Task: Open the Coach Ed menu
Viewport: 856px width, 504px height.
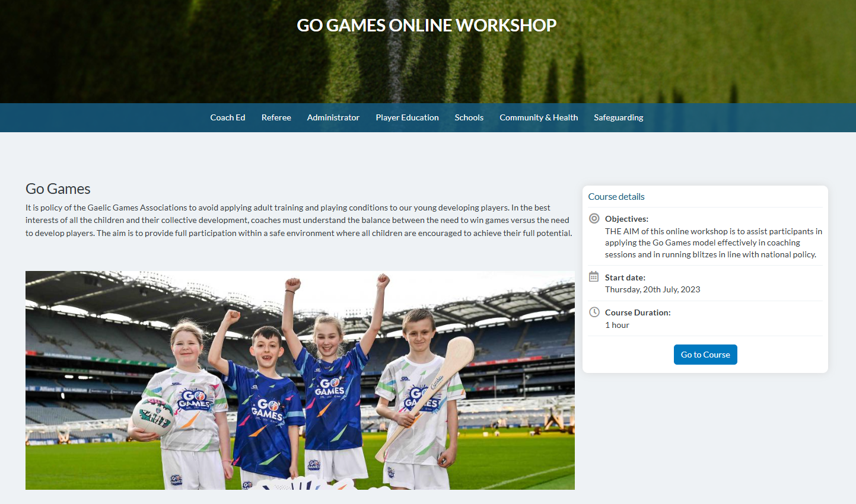Action: point(227,117)
